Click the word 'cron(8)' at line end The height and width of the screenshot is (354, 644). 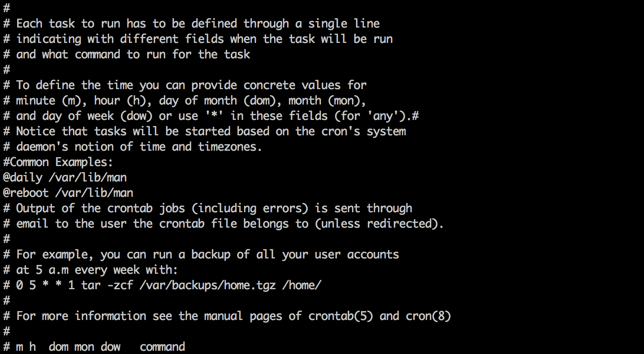click(428, 316)
